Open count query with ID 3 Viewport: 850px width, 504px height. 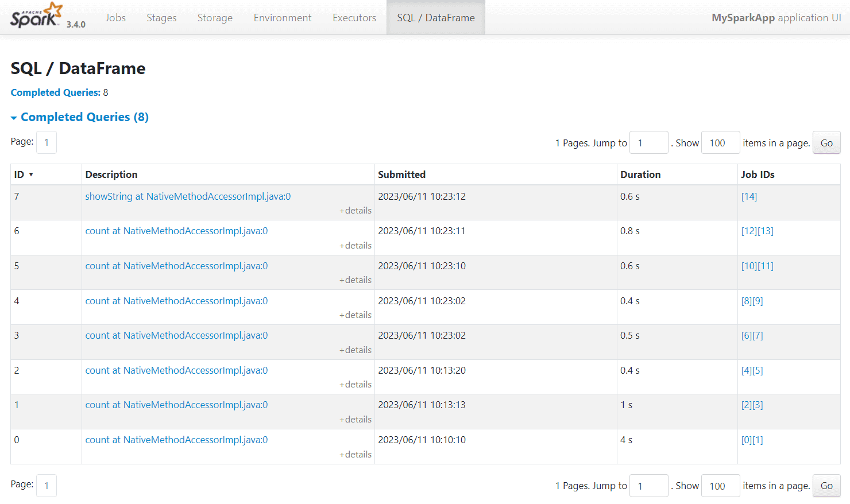[176, 335]
